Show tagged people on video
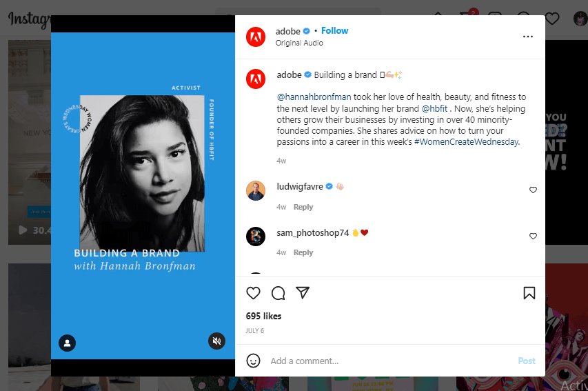 [x=67, y=343]
